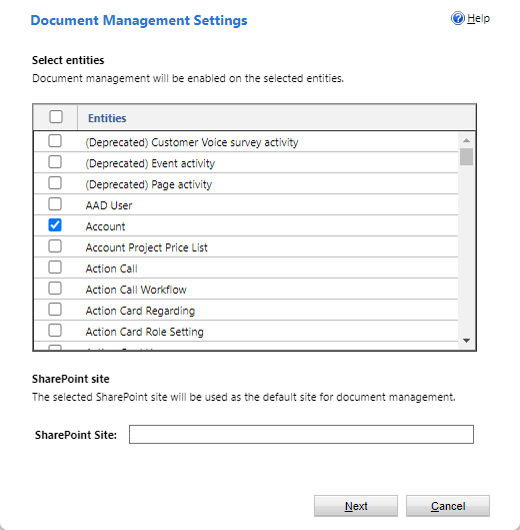The image size is (520, 530).
Task: Open the Help link
Action: click(478, 18)
